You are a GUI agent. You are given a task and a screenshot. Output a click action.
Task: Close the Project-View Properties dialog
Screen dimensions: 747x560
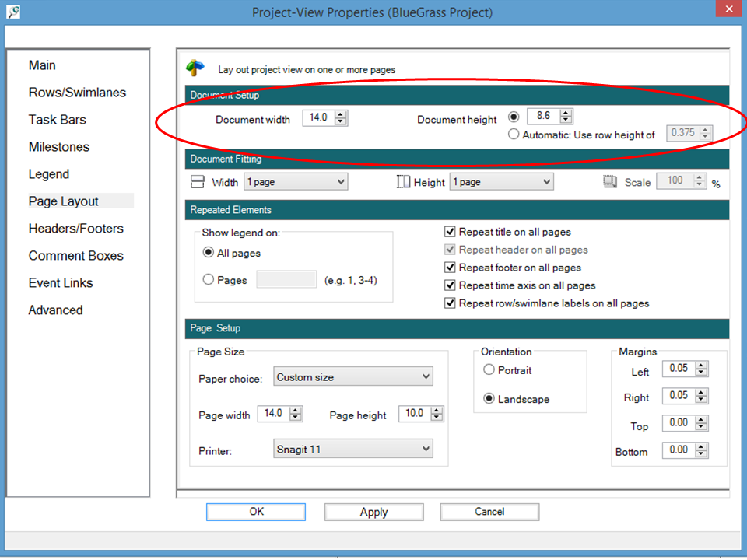coord(729,9)
